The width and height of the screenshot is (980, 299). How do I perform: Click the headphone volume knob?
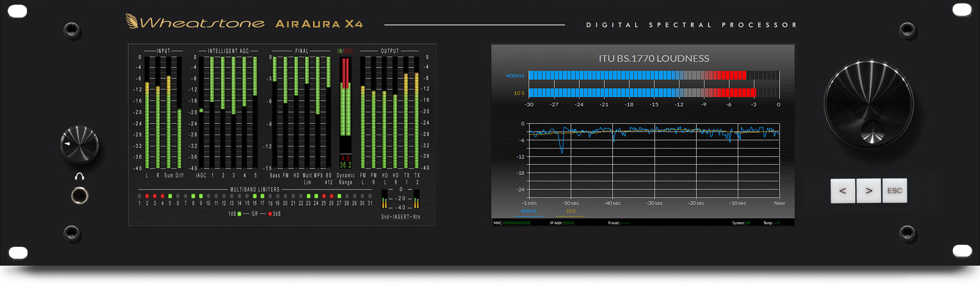tap(80, 144)
